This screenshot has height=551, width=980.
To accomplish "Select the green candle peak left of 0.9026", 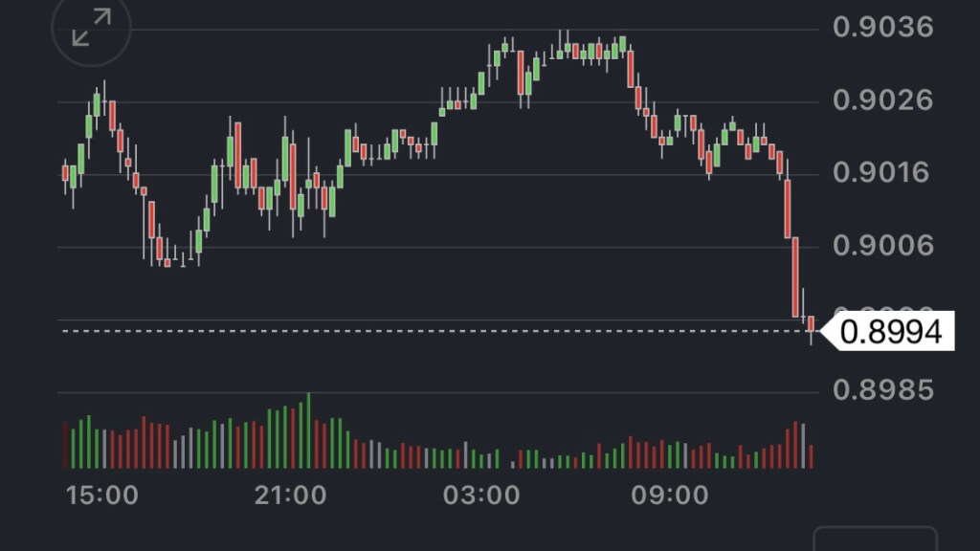I will tap(97, 103).
